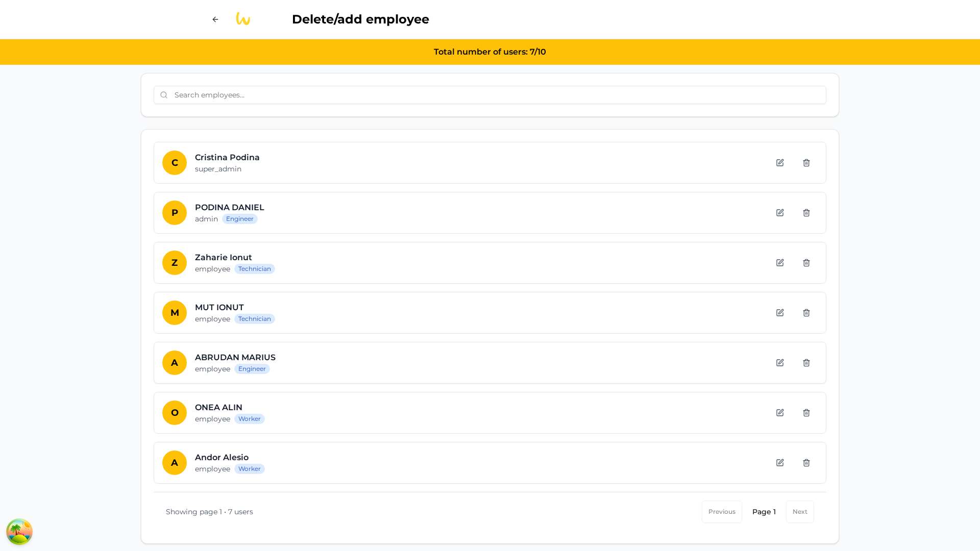Image resolution: width=980 pixels, height=551 pixels.
Task: Click the search magnifier icon
Action: click(x=164, y=95)
